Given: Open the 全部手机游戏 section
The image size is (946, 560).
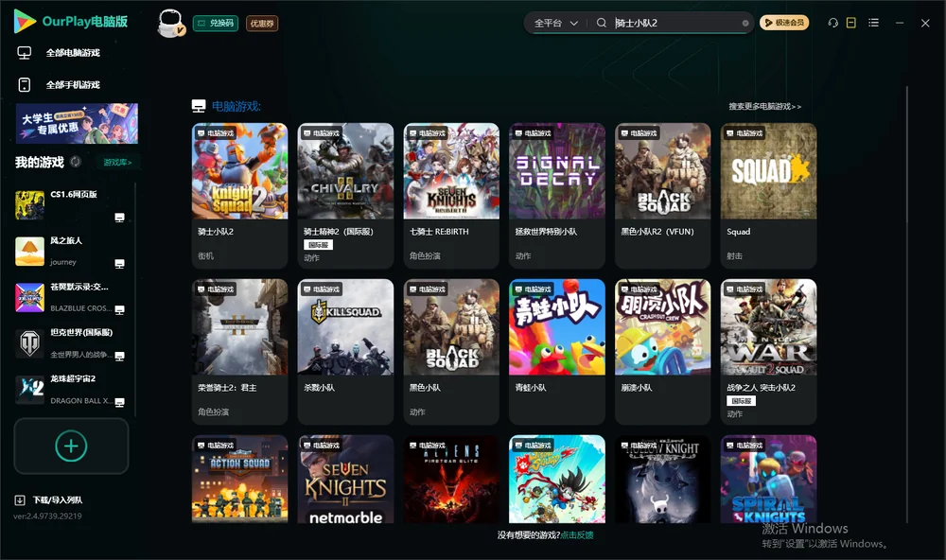Looking at the screenshot, I should [73, 84].
